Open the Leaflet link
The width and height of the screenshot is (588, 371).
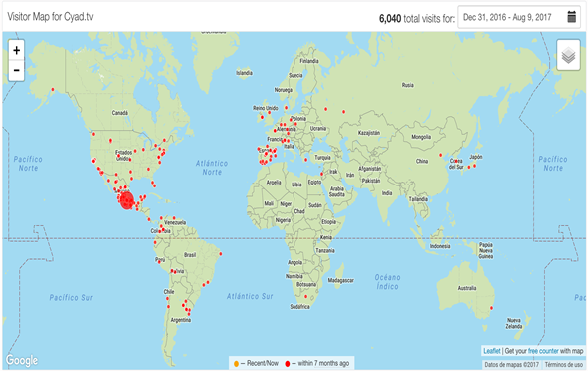tap(491, 351)
